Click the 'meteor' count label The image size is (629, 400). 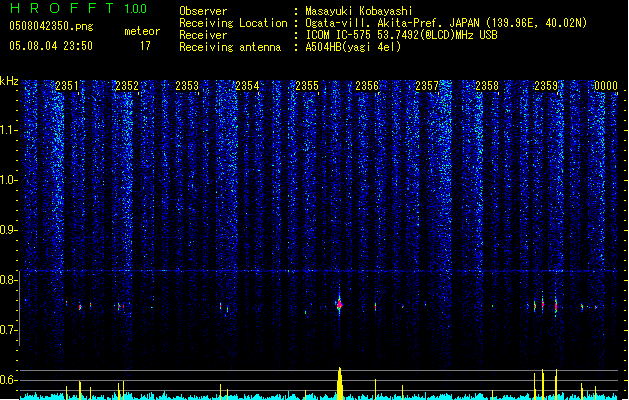(142, 31)
